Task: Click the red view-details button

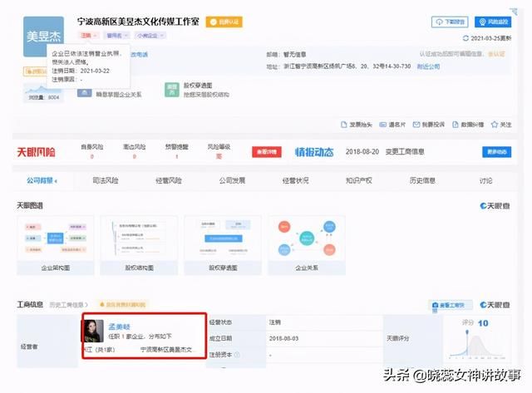Action: [x=267, y=151]
